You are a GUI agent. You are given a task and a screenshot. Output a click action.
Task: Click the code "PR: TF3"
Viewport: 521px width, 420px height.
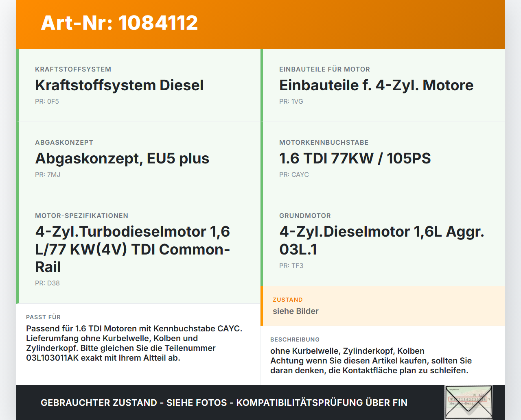tap(291, 265)
